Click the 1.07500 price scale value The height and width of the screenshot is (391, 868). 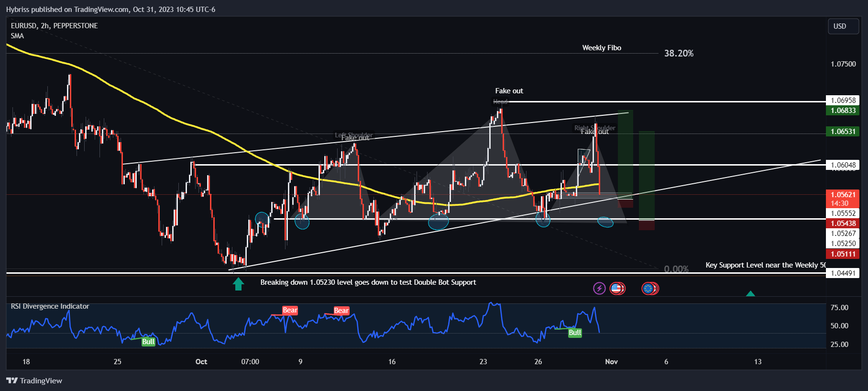click(843, 64)
